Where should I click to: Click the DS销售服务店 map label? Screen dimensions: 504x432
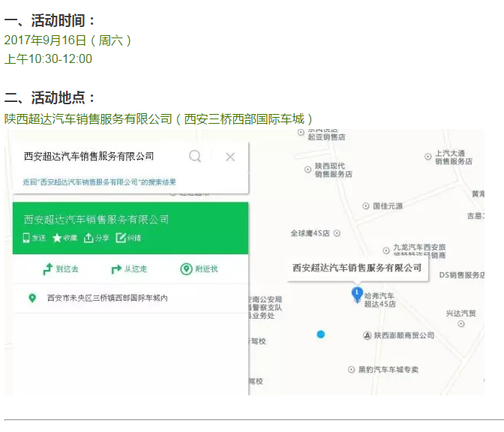tap(462, 275)
